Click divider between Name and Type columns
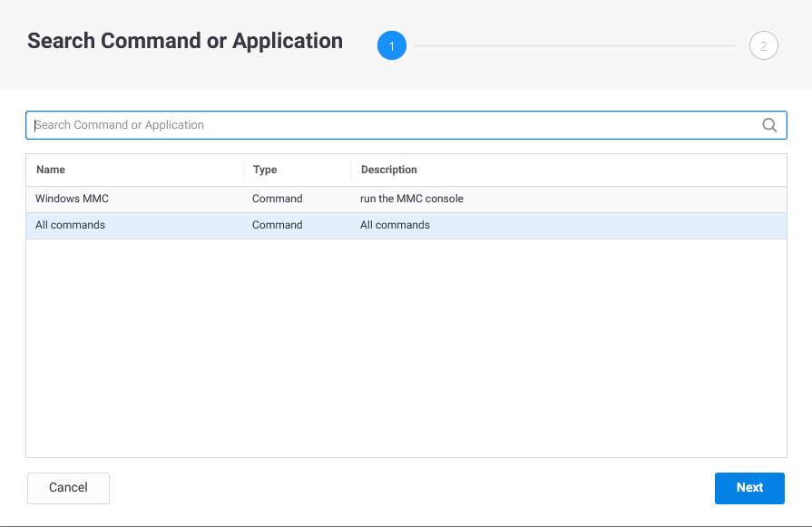812x527 pixels. [243, 170]
